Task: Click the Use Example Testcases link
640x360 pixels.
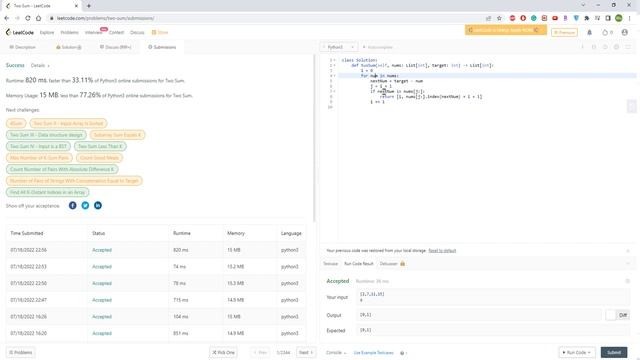Action: point(373,353)
